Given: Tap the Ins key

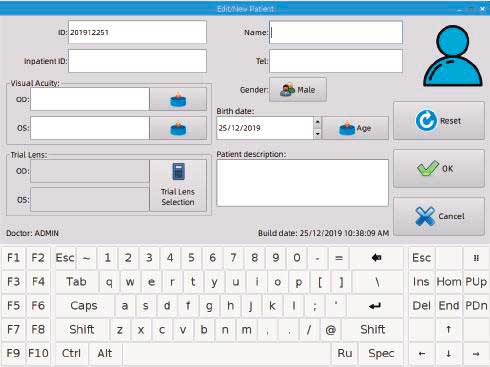Looking at the screenshot, I should tap(422, 282).
